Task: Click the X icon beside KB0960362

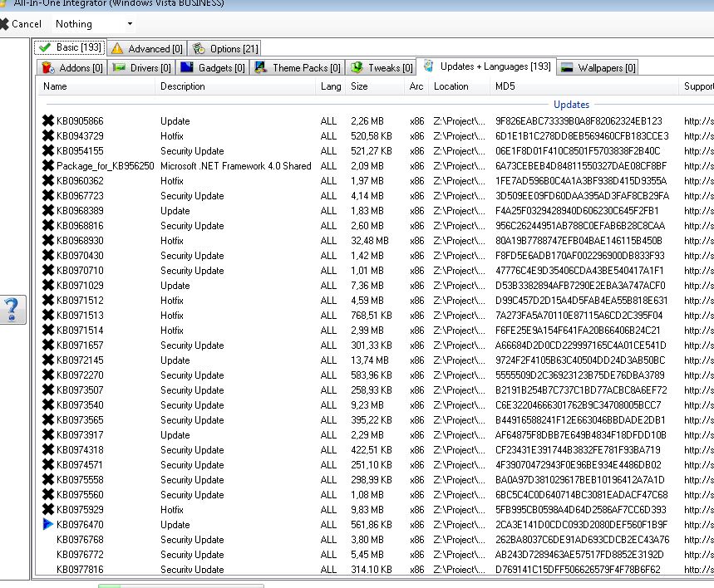Action: click(x=48, y=181)
